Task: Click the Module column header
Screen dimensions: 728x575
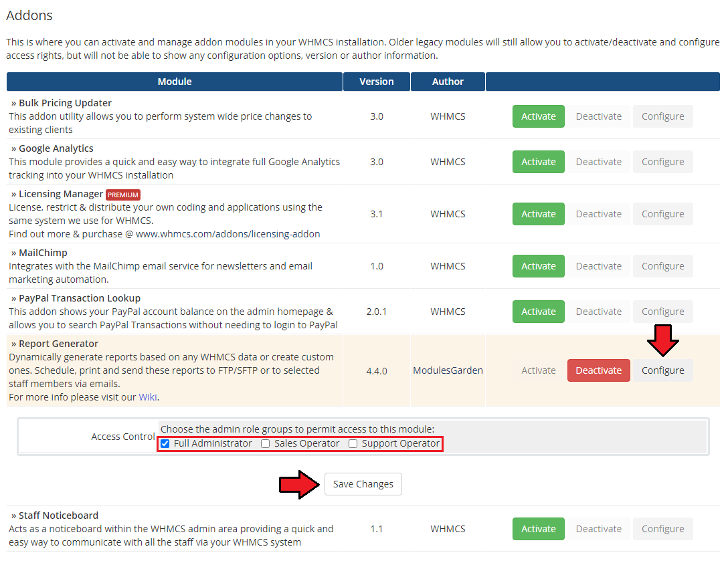Action: pyautogui.click(x=175, y=82)
